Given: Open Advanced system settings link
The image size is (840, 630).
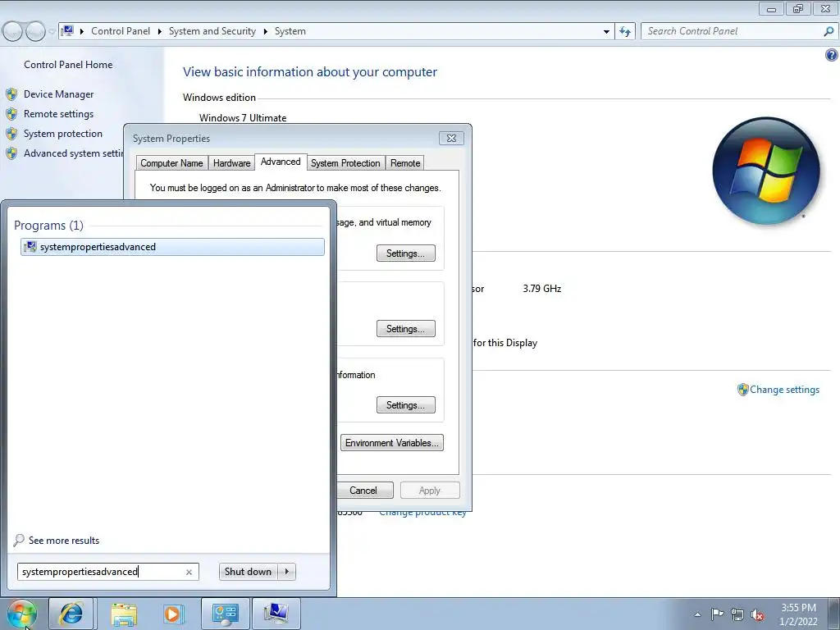Looking at the screenshot, I should coord(73,153).
